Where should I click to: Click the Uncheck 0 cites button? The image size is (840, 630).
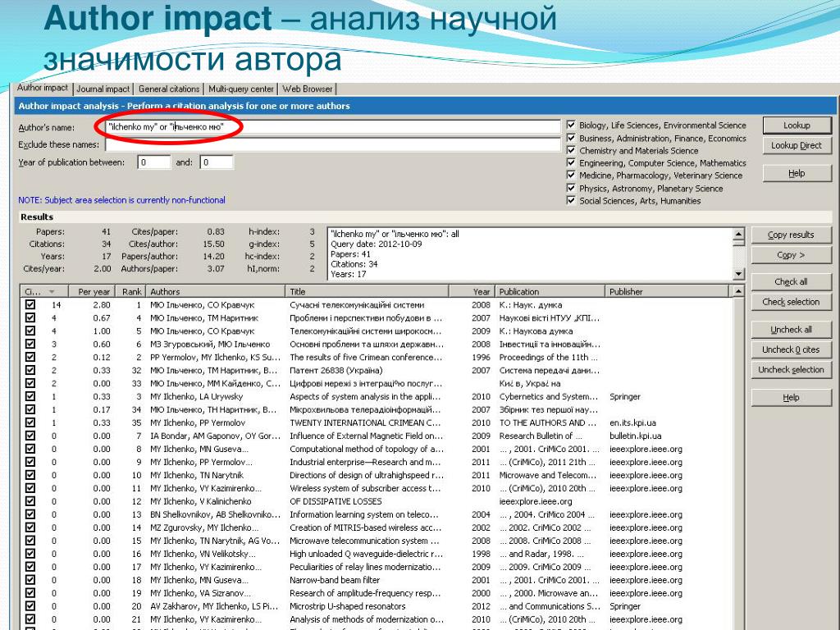(x=791, y=349)
